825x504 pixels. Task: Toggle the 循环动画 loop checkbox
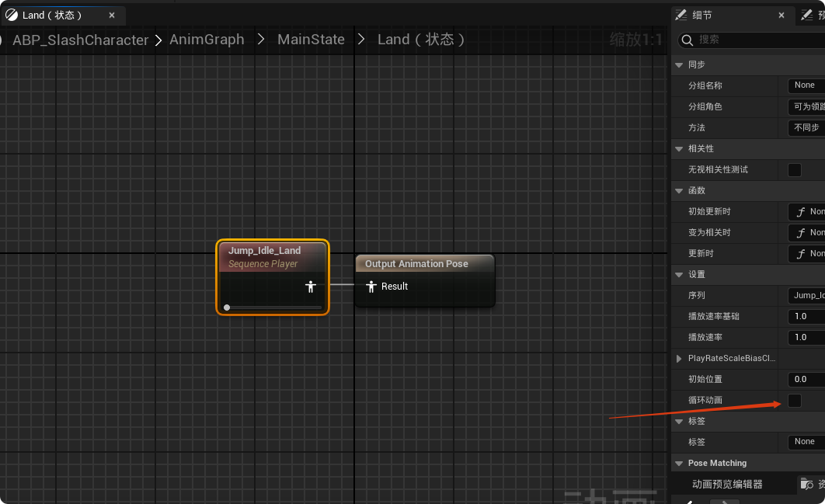[x=795, y=401]
